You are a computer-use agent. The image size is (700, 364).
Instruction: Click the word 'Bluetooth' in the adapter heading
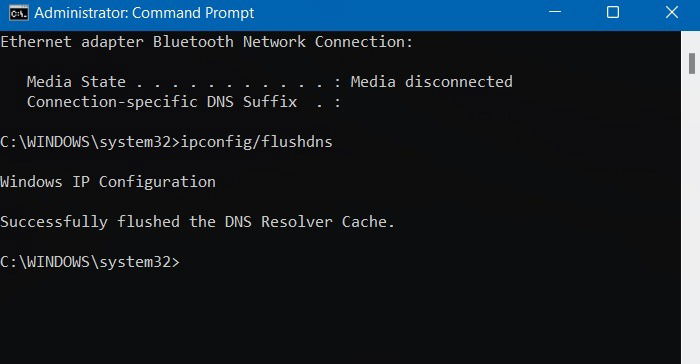coord(193,42)
